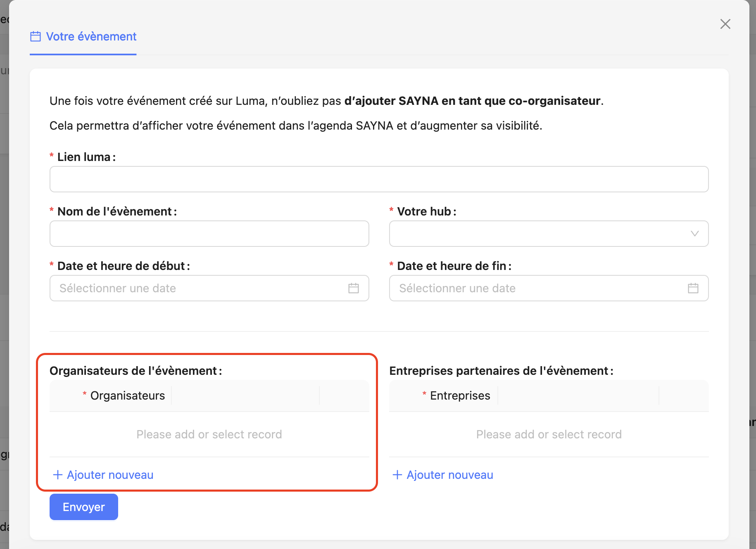Focus the Lien luma text field
Image resolution: width=756 pixels, height=549 pixels.
pos(379,179)
